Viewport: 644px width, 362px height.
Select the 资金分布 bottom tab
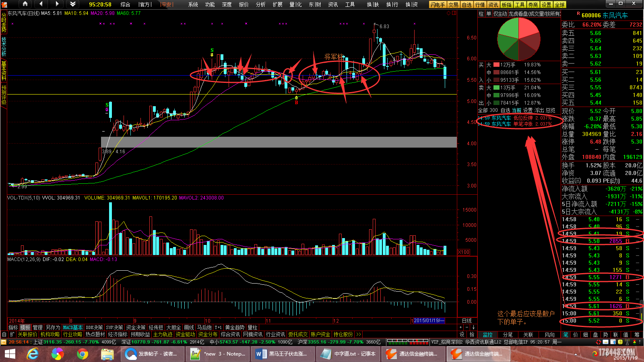click(208, 334)
